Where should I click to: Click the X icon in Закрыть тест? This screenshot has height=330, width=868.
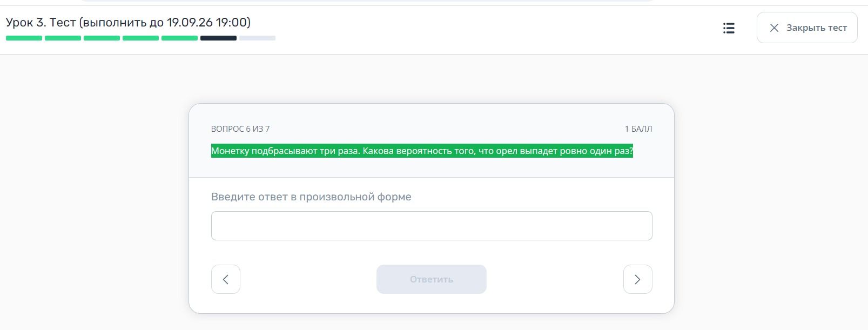pos(774,28)
